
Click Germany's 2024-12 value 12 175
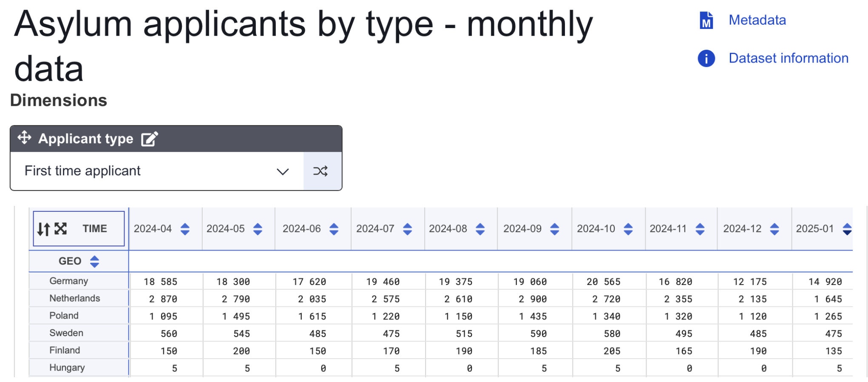pyautogui.click(x=750, y=282)
